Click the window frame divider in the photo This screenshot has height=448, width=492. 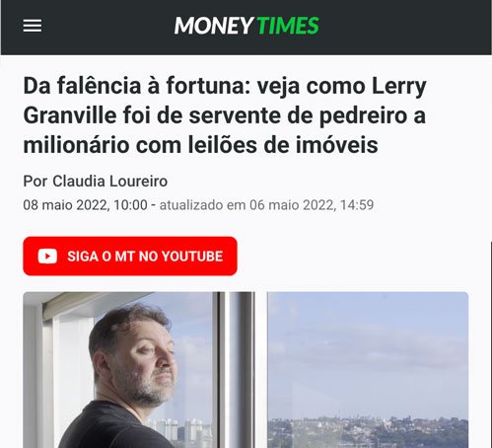click(242, 370)
